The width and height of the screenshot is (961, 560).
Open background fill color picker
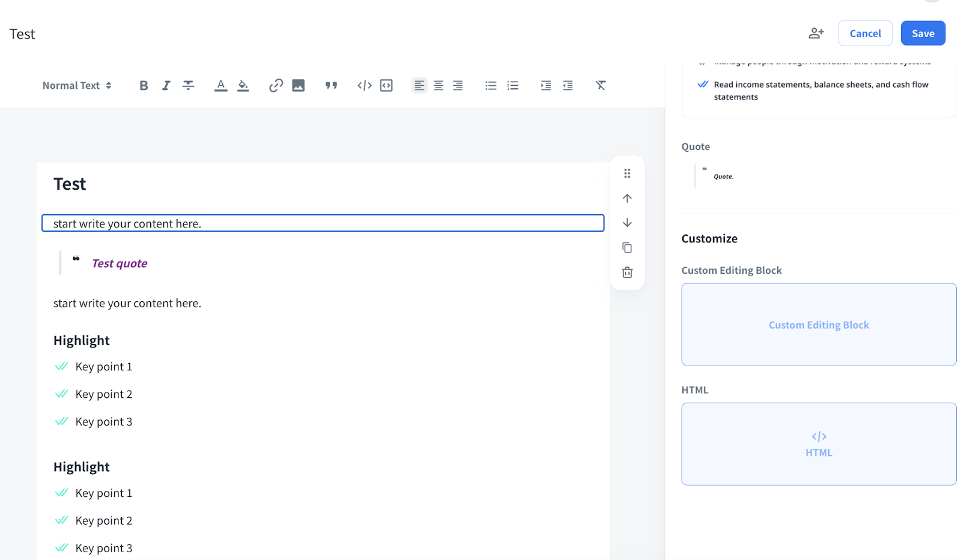click(243, 85)
